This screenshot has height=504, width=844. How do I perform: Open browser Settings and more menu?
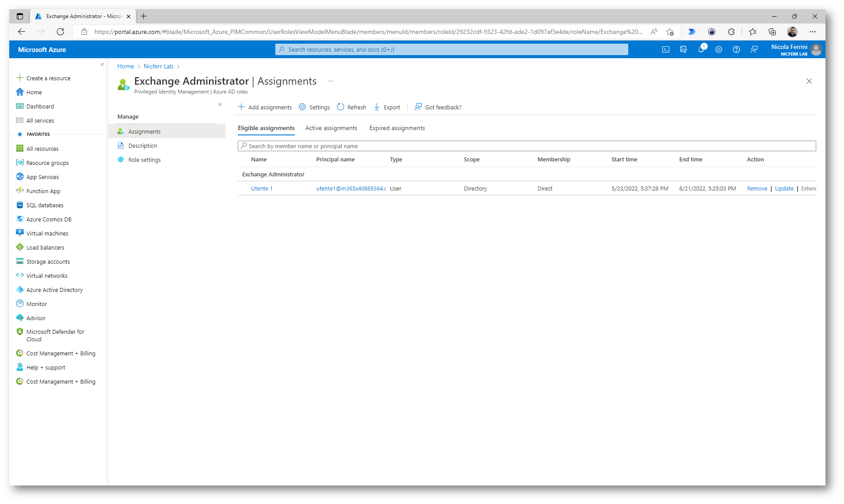click(x=813, y=32)
